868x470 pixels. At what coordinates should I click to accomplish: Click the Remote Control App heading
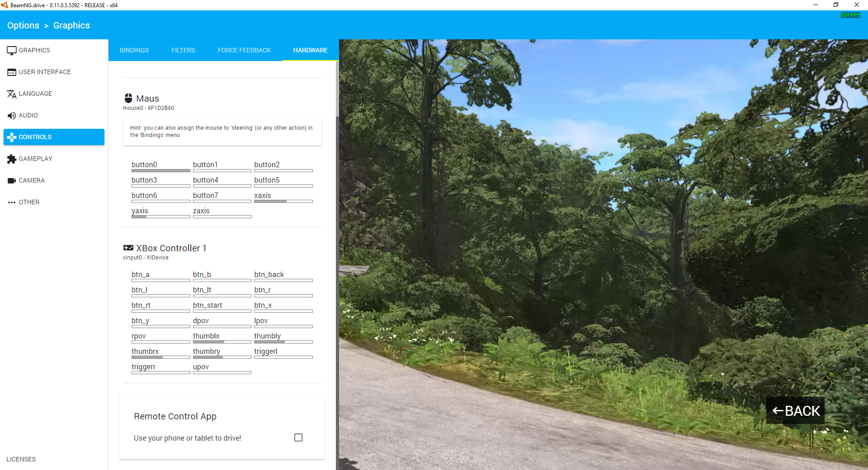point(175,416)
